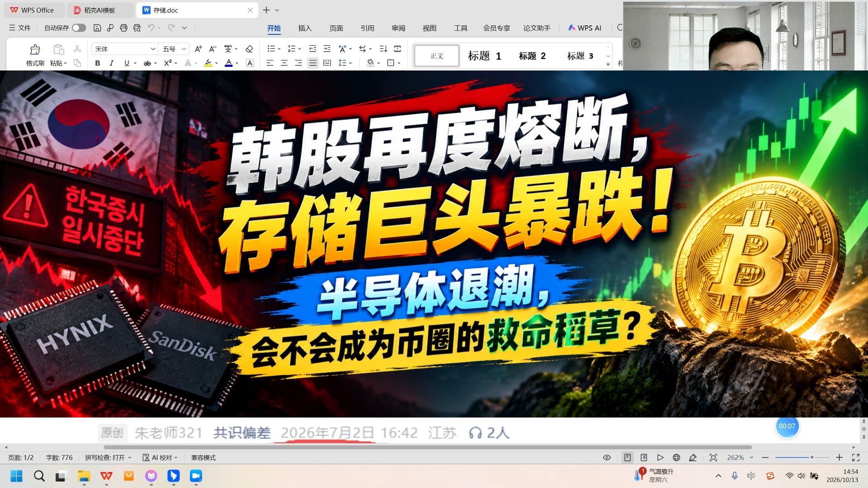
Task: Click Clear formatting eraser icon
Action: tap(249, 49)
